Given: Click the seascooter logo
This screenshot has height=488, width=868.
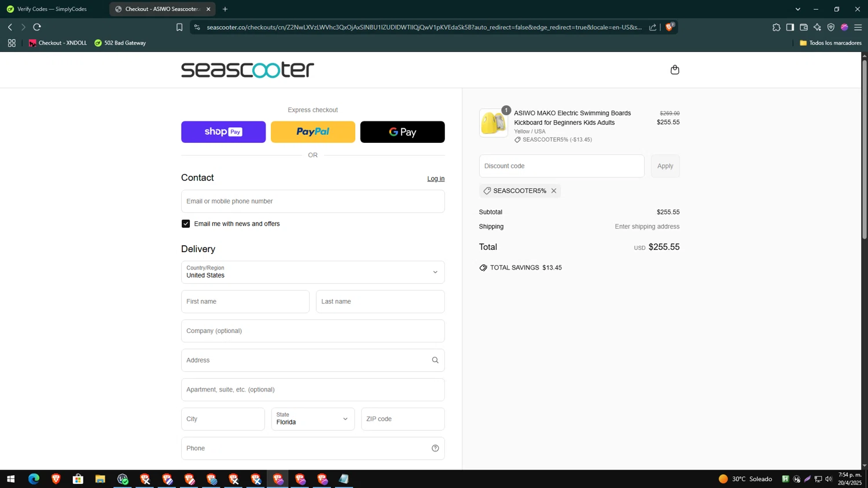Looking at the screenshot, I should click(x=248, y=70).
